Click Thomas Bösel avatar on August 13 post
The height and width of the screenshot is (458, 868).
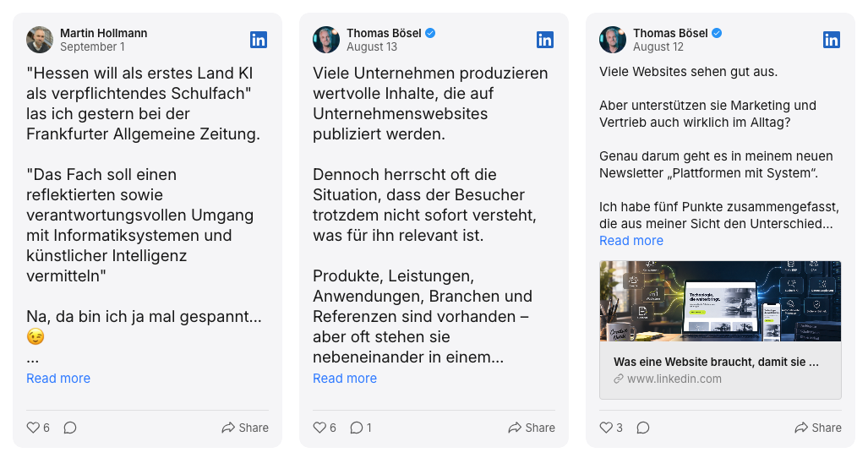[326, 40]
